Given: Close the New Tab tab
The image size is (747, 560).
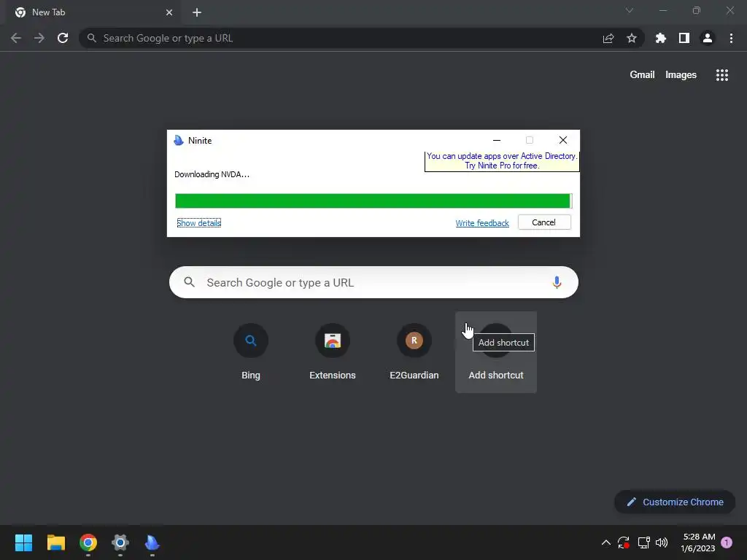Looking at the screenshot, I should click(169, 12).
